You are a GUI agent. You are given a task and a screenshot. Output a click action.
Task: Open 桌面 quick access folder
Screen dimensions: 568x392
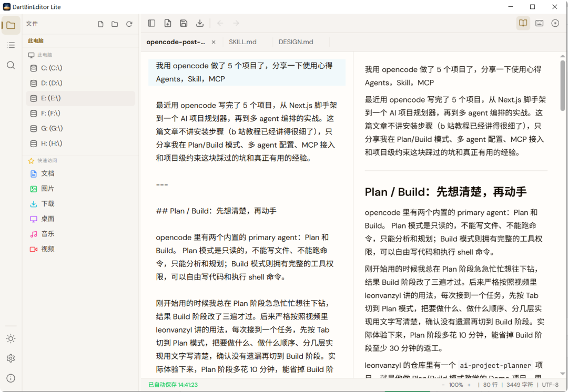(80, 219)
